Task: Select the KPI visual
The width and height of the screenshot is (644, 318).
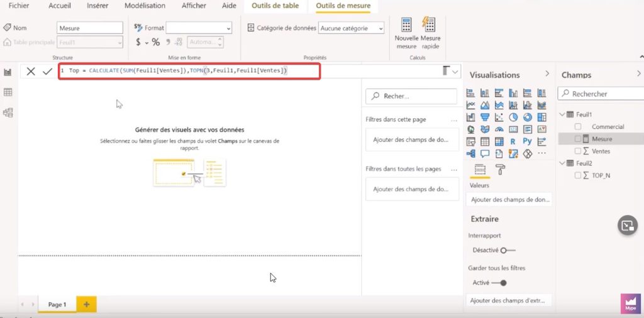Action: 541,129
